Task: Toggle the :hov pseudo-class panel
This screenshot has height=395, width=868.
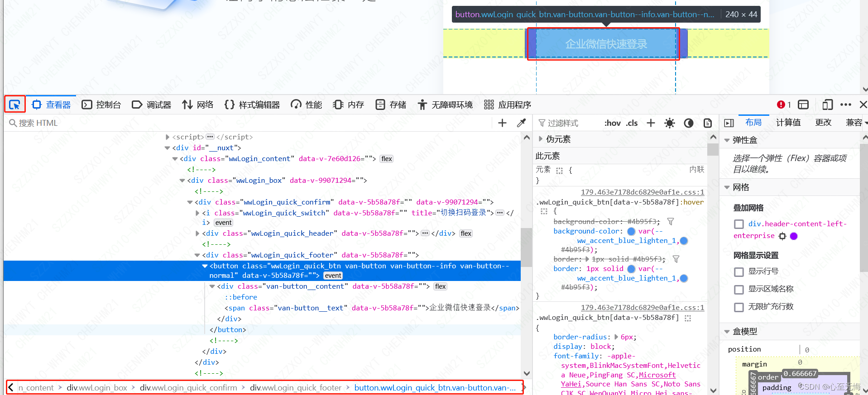Action: coord(613,123)
